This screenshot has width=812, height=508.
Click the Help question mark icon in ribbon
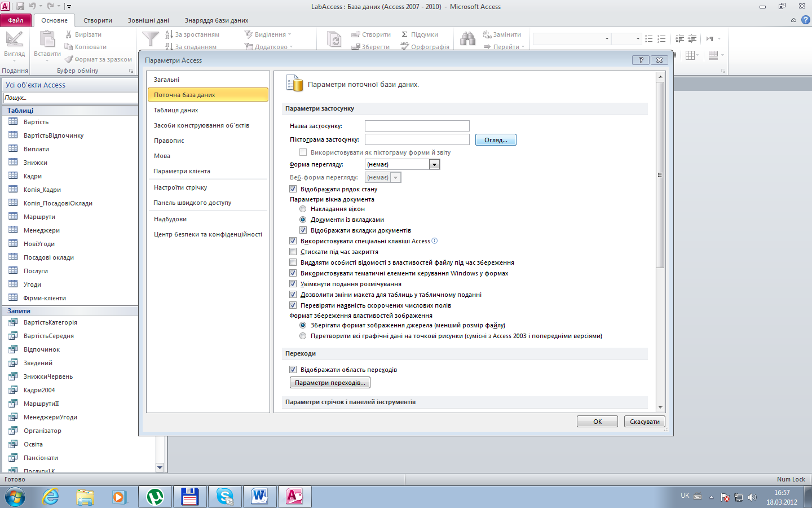805,20
